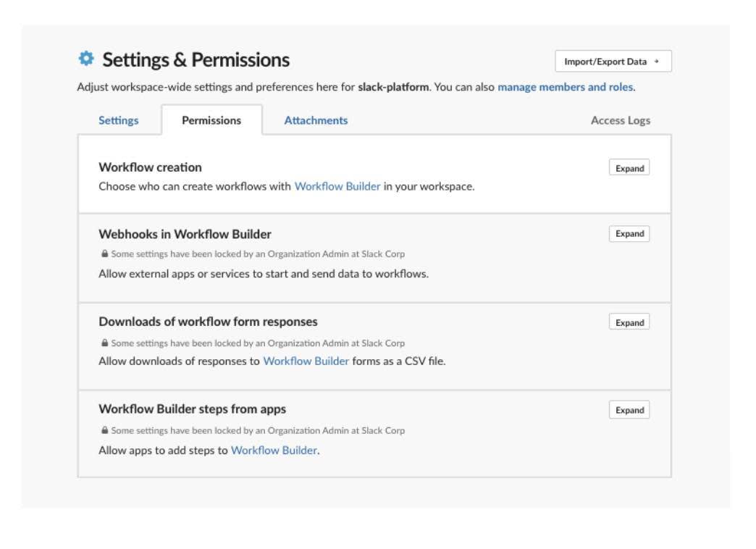The width and height of the screenshot is (756, 549).
Task: Open the Access Logs tab
Action: (620, 120)
